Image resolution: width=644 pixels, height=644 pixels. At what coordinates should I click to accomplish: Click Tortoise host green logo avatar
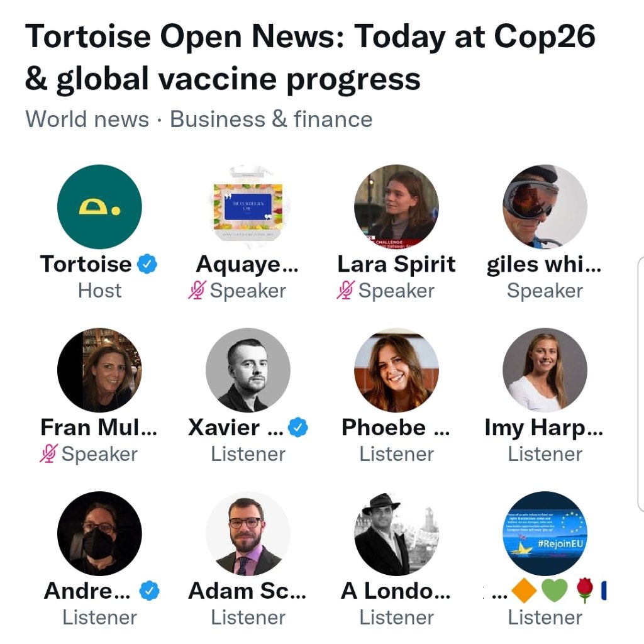[99, 208]
